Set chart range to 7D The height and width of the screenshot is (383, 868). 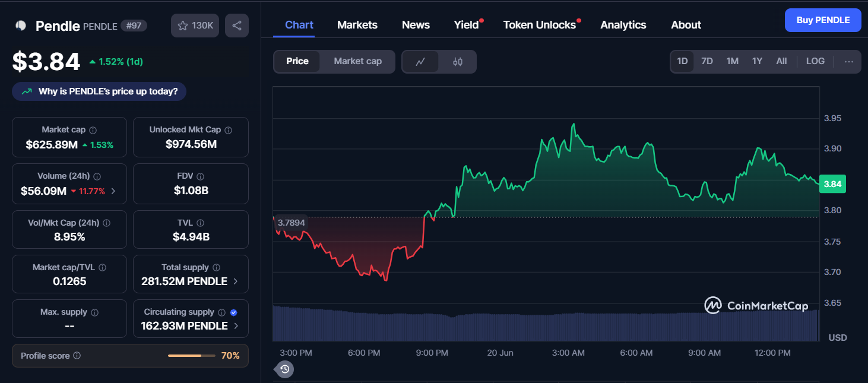pyautogui.click(x=707, y=61)
